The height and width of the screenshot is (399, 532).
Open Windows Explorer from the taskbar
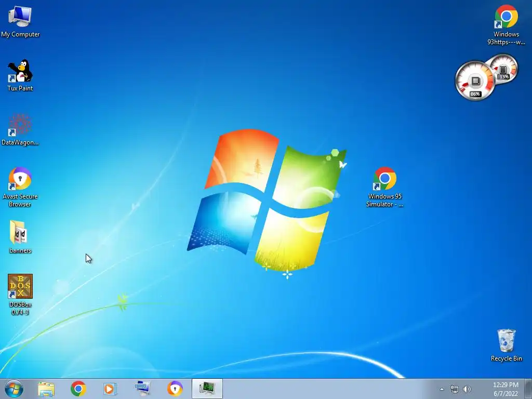click(x=46, y=389)
